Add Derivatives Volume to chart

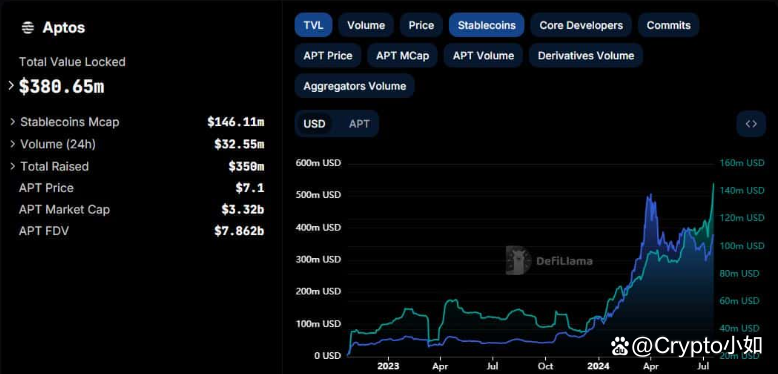tap(586, 56)
